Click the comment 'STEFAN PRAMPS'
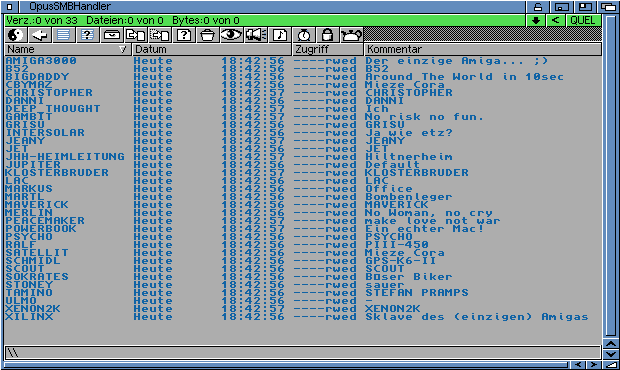 pyautogui.click(x=417, y=293)
